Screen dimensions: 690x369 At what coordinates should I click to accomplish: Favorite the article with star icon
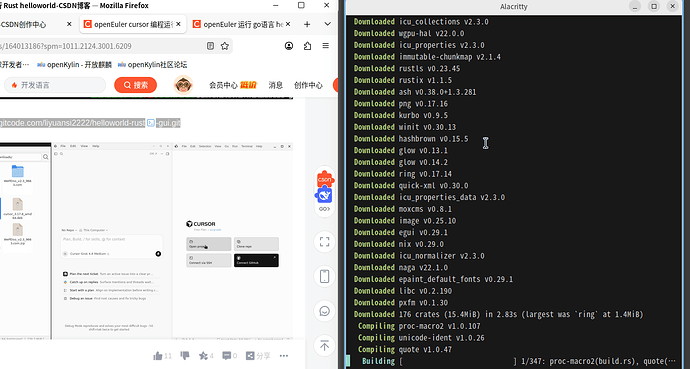tap(206, 356)
